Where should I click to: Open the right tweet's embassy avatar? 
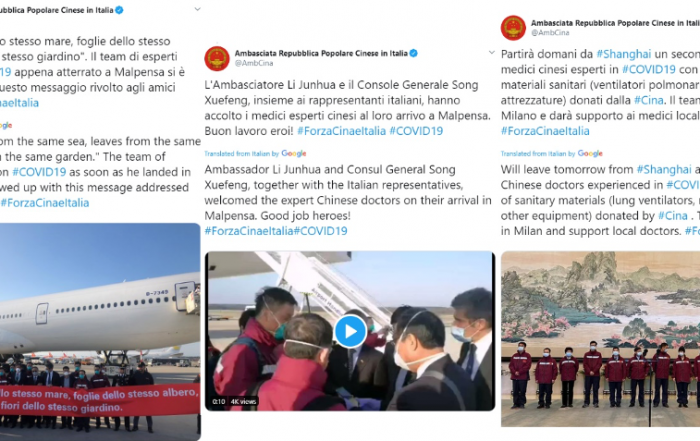513,28
